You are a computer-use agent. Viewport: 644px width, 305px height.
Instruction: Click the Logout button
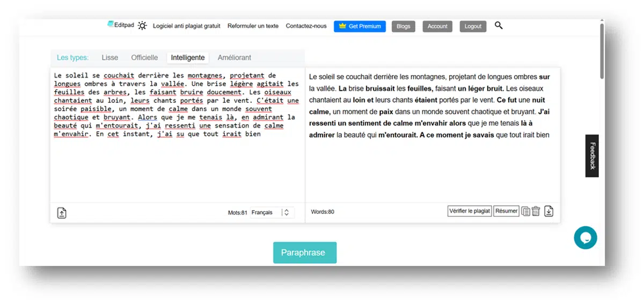[x=473, y=26]
